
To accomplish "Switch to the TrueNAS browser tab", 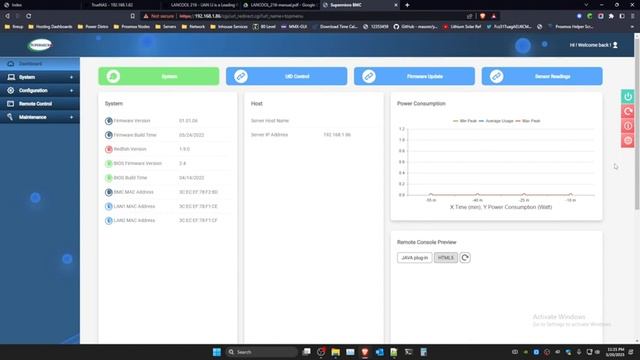I will pos(112,5).
